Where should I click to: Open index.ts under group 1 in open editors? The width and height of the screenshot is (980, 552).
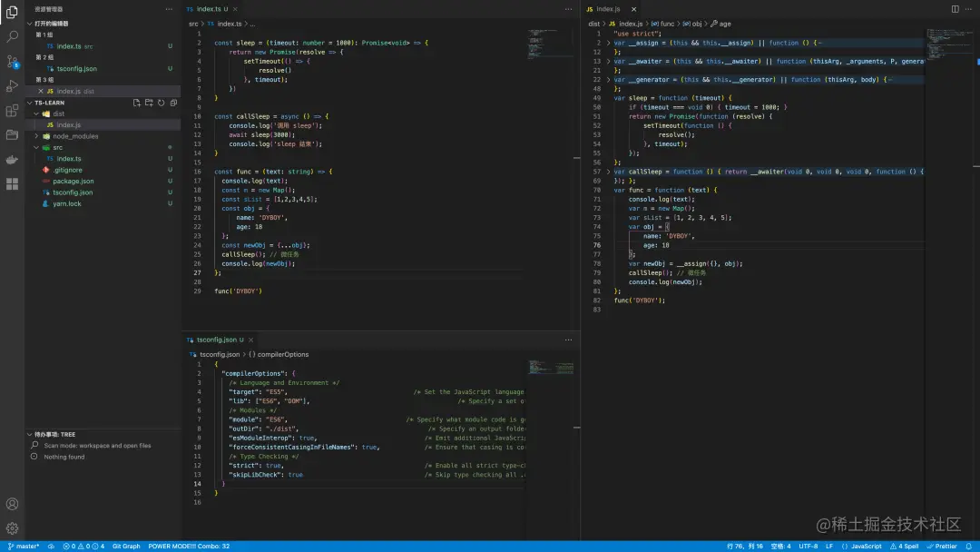click(x=103, y=46)
